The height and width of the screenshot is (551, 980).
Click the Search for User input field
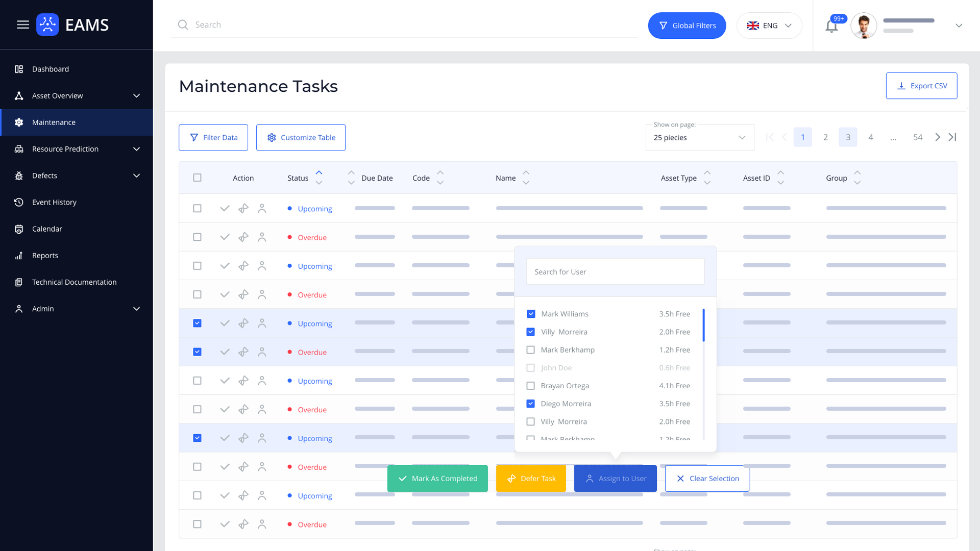(615, 271)
